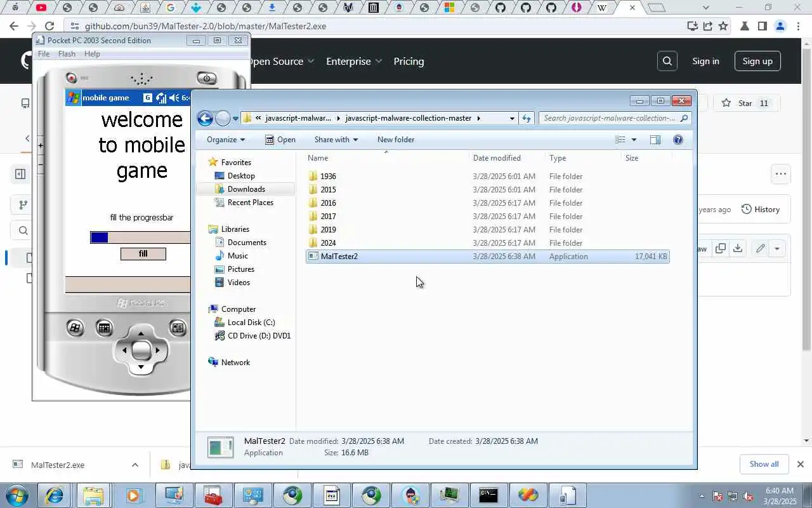
Task: Open the emulator File menu
Action: pos(44,54)
